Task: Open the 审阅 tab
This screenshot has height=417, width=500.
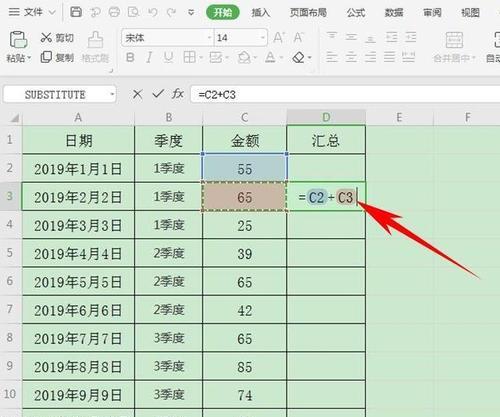Action: tap(432, 13)
